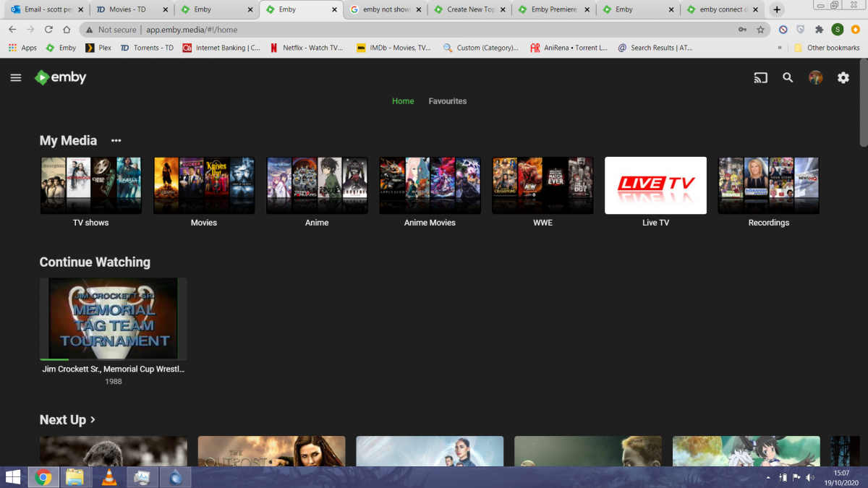Open Custom (Category) bookmark
The height and width of the screenshot is (488, 868).
tap(481, 48)
